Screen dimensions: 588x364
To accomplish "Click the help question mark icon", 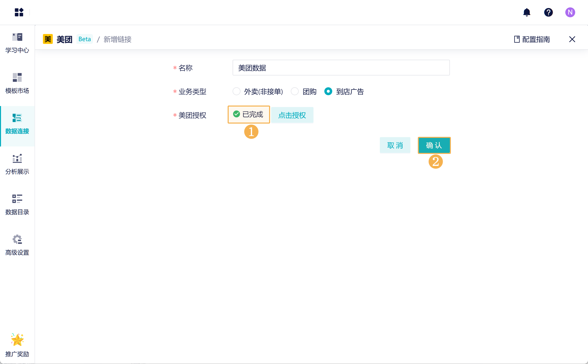I will pyautogui.click(x=548, y=12).
